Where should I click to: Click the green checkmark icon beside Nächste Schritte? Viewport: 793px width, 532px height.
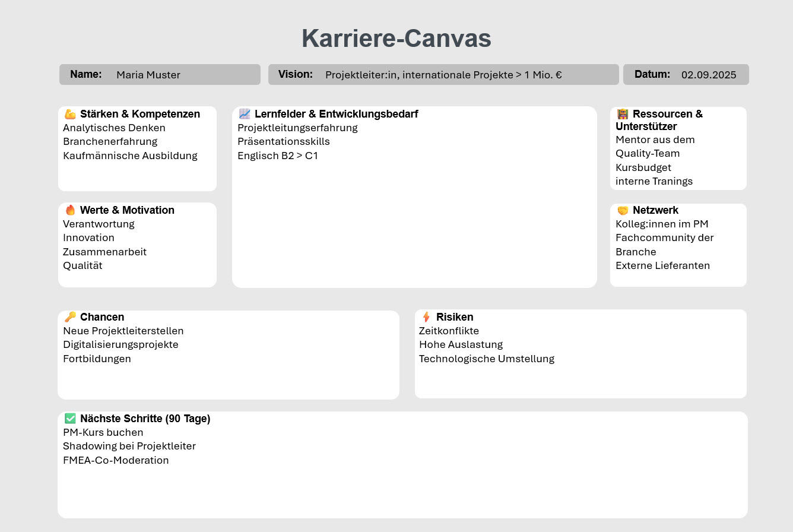pyautogui.click(x=70, y=419)
